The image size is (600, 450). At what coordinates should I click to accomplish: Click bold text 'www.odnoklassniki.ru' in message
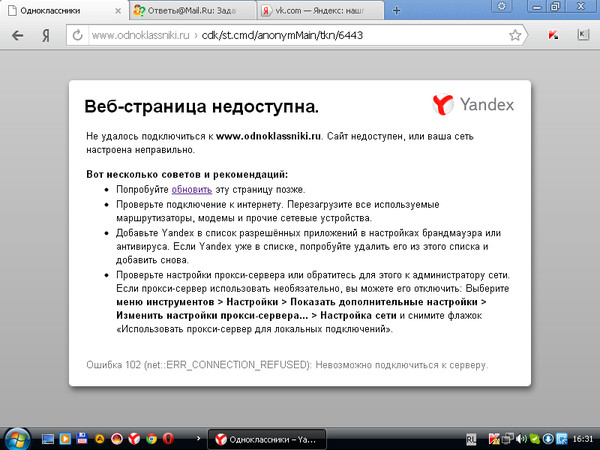[268, 136]
